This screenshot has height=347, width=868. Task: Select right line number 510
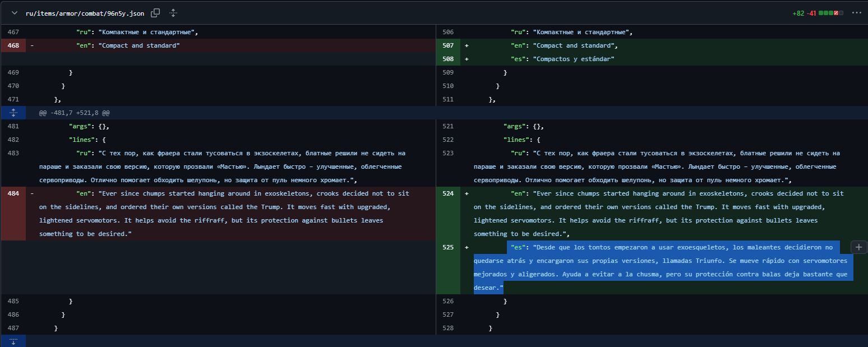pos(448,86)
